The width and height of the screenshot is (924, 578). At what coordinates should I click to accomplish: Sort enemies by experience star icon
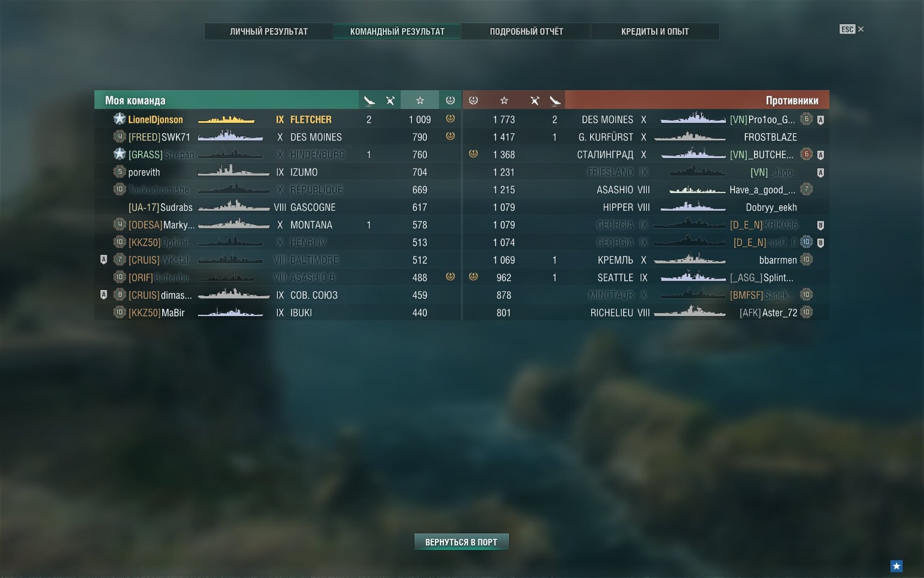[504, 100]
